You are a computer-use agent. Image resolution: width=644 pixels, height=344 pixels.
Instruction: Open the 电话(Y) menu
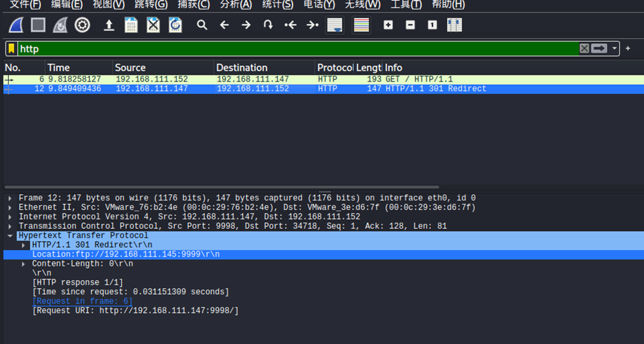[319, 5]
